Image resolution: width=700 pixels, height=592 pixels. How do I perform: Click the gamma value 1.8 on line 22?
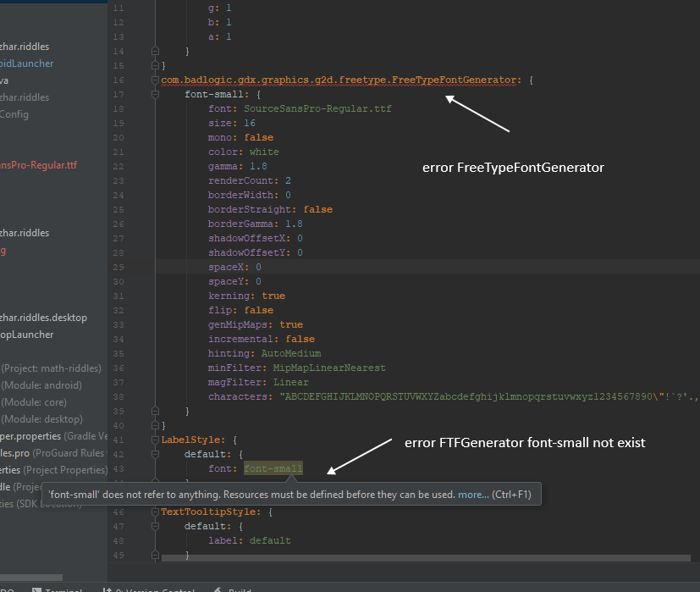(258, 166)
